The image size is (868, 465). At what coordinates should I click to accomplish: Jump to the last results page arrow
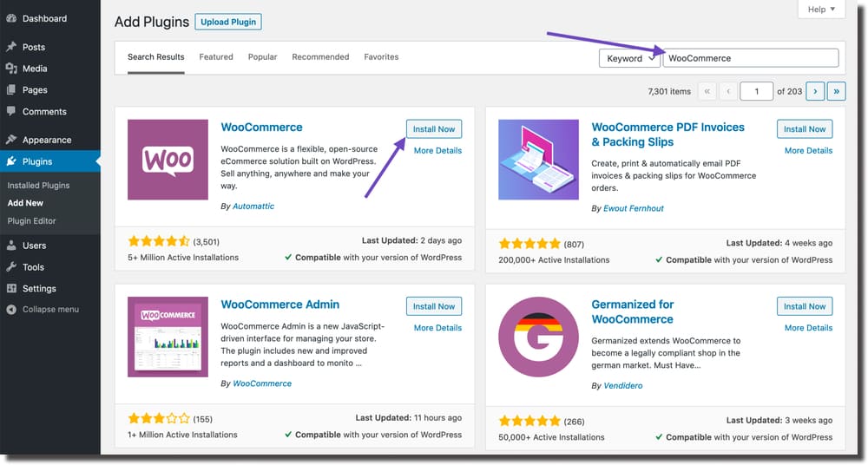[837, 91]
